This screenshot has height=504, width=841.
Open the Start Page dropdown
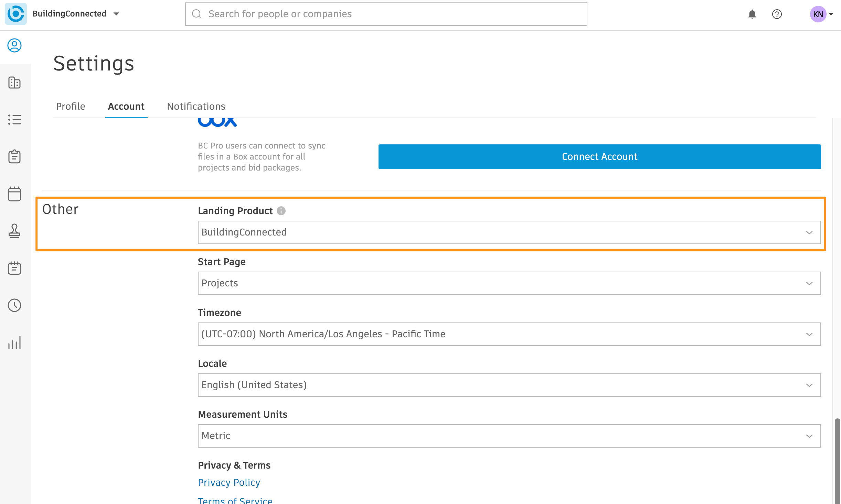509,283
